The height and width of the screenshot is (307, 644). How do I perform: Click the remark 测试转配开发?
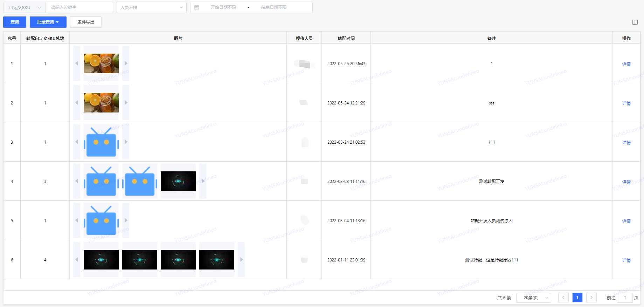(x=492, y=181)
